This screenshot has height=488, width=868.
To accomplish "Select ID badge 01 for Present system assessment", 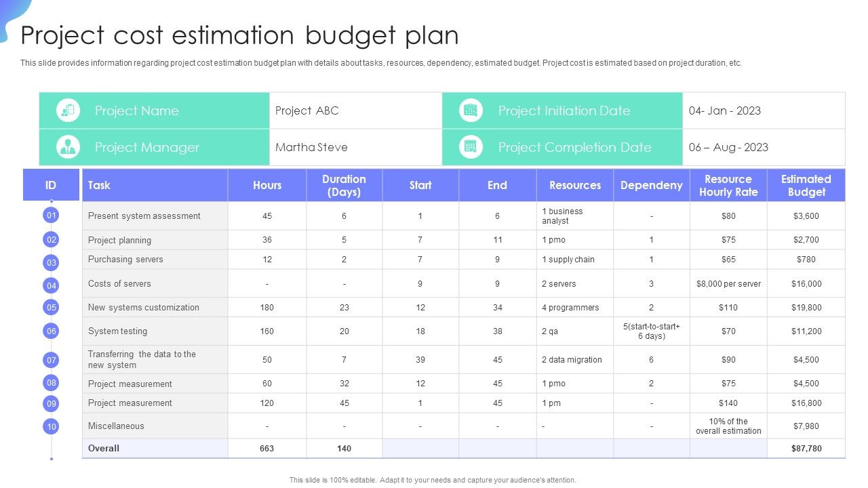I will pyautogui.click(x=51, y=216).
